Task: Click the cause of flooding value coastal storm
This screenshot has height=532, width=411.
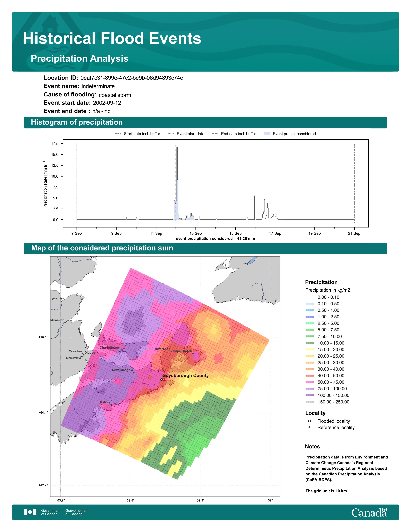Action: point(115,95)
